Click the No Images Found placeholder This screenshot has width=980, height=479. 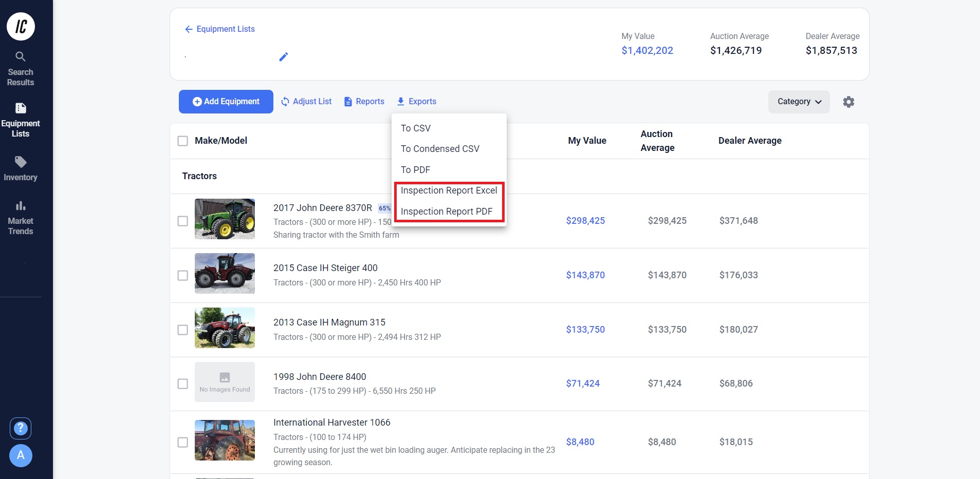tap(225, 382)
